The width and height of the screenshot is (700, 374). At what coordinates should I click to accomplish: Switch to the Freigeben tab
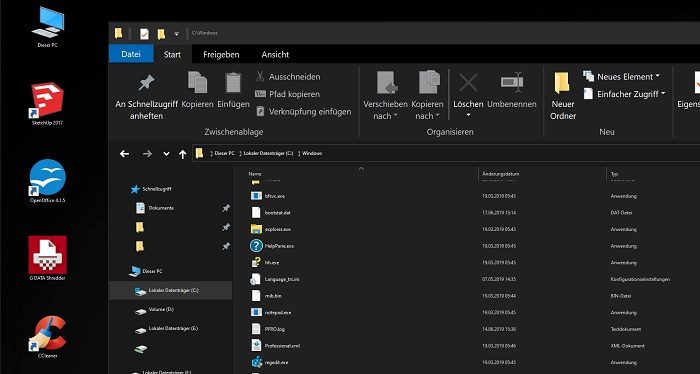point(221,54)
